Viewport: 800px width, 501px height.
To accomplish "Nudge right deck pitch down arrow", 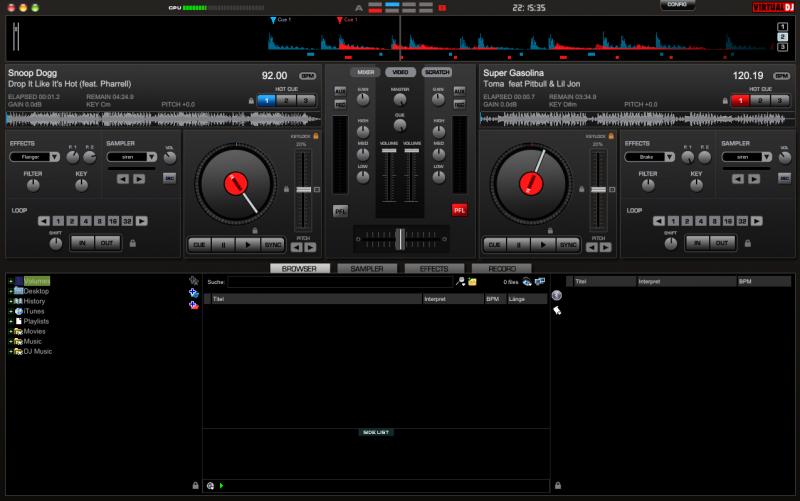I will 592,247.
